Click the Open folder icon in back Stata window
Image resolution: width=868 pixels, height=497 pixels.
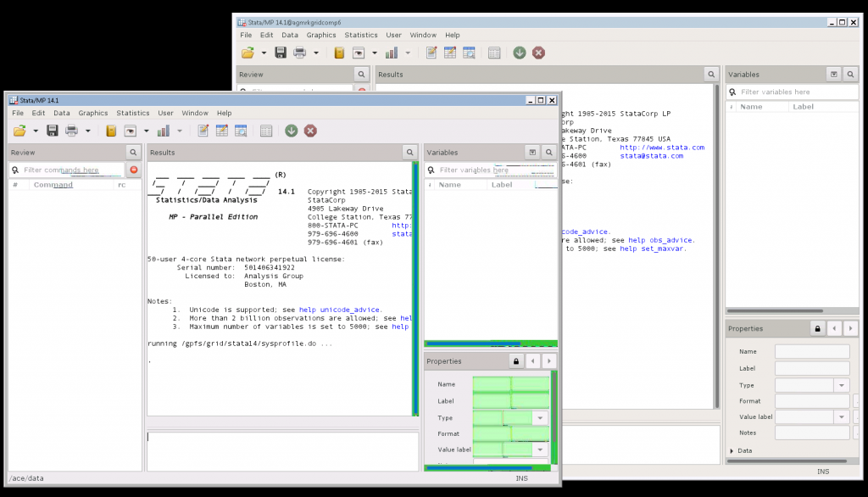click(x=248, y=53)
